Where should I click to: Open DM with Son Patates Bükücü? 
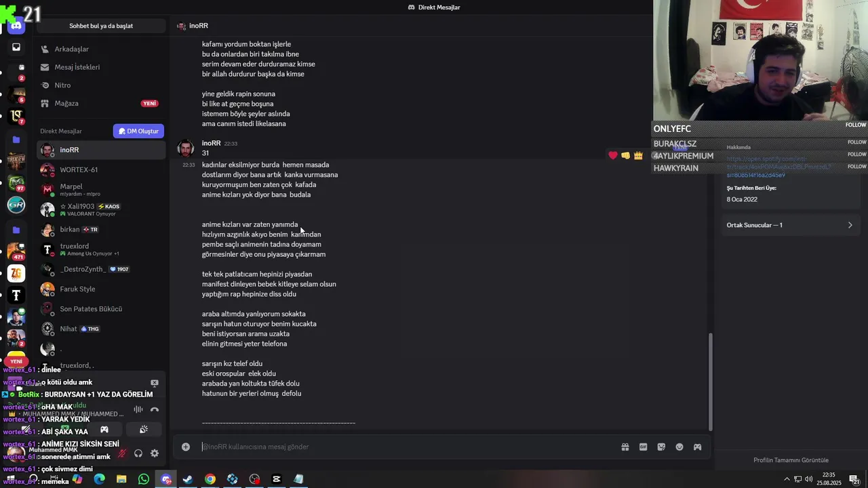[102, 309]
